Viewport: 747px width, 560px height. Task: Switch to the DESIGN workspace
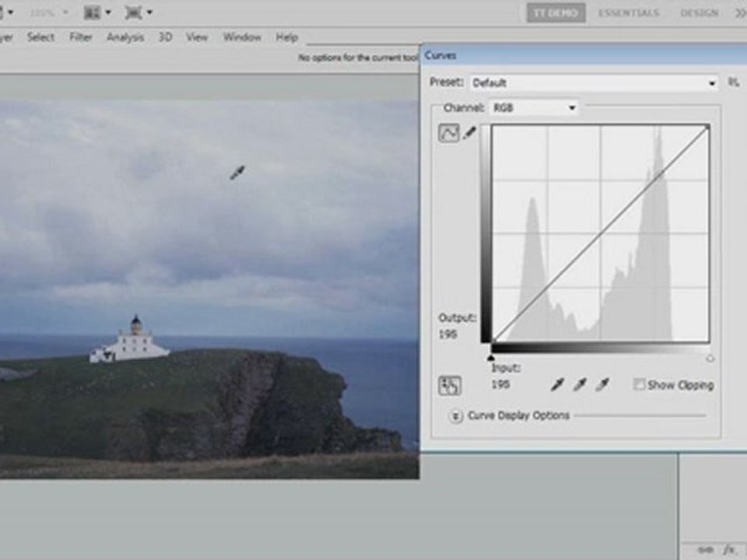coord(700,13)
